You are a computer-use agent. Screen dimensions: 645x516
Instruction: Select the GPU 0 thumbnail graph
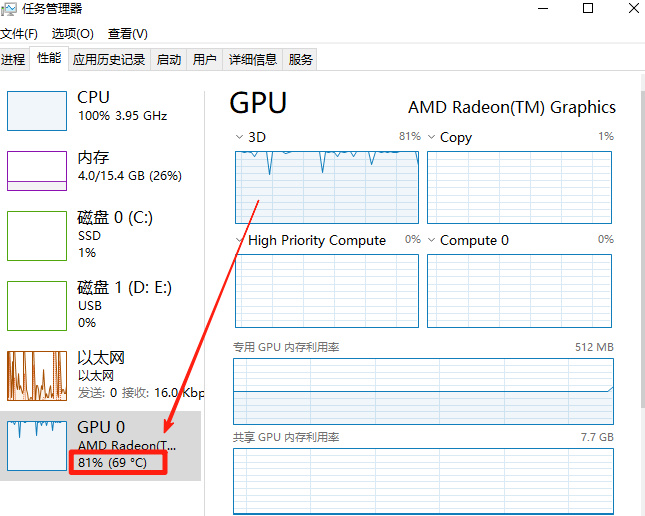click(37, 445)
